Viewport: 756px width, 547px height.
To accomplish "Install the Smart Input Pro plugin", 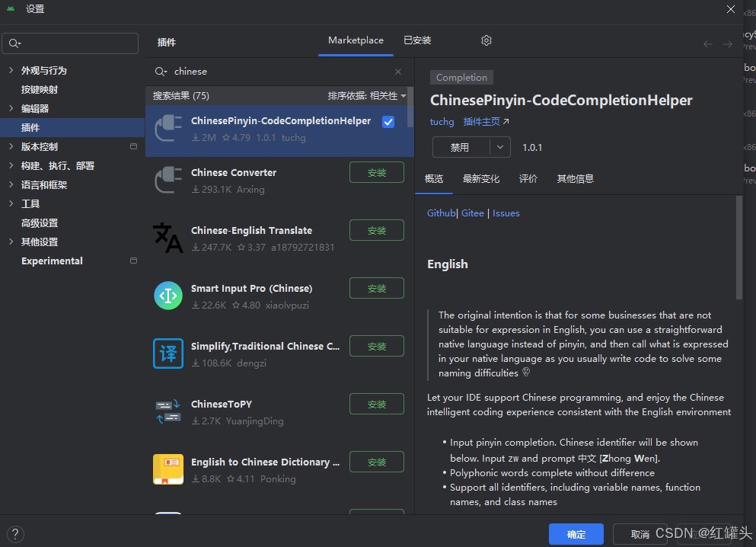I will [x=377, y=289].
